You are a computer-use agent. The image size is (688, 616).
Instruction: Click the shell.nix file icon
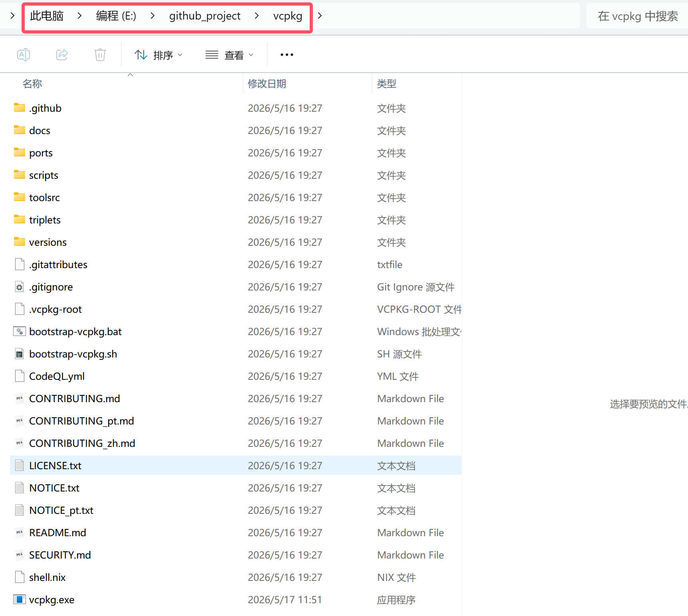pos(20,577)
